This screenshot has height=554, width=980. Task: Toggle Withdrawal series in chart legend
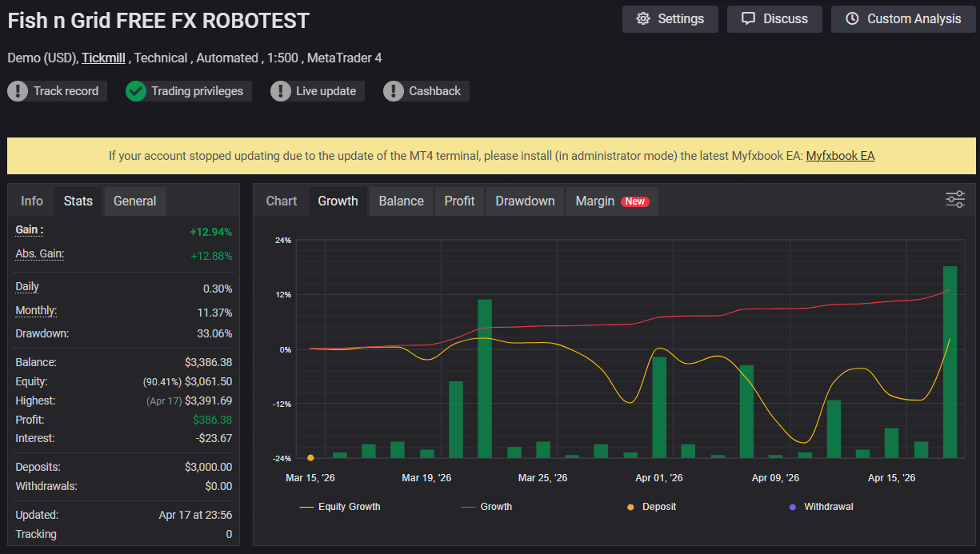coord(821,507)
